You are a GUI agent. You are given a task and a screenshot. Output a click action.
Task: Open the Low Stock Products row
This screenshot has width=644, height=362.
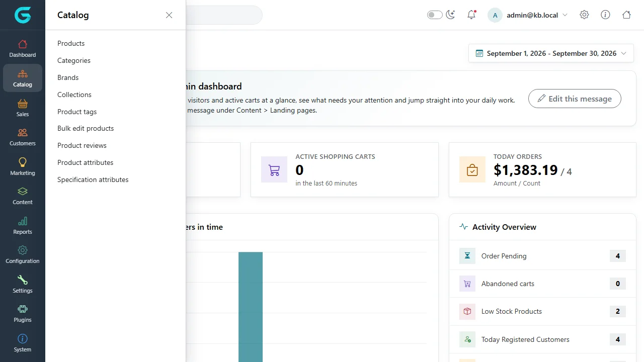point(542,311)
